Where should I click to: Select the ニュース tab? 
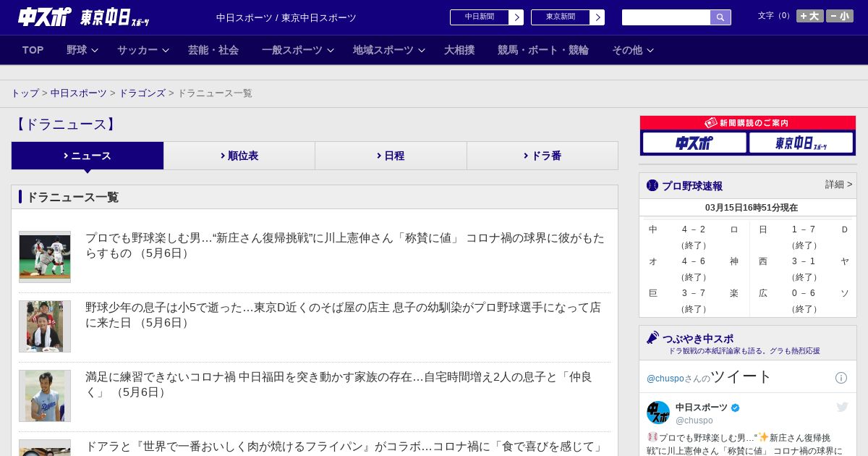click(88, 156)
